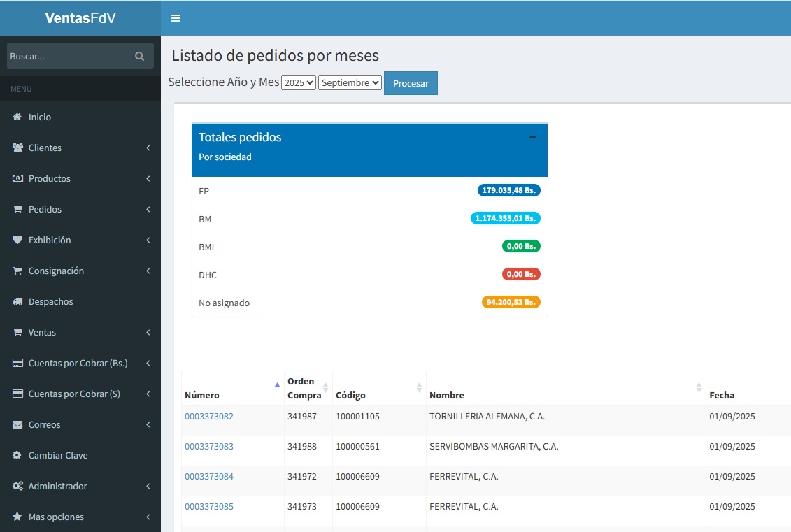Viewport: 791px width, 532px height.
Task: Go to Inicio menu item
Action: (x=80, y=117)
